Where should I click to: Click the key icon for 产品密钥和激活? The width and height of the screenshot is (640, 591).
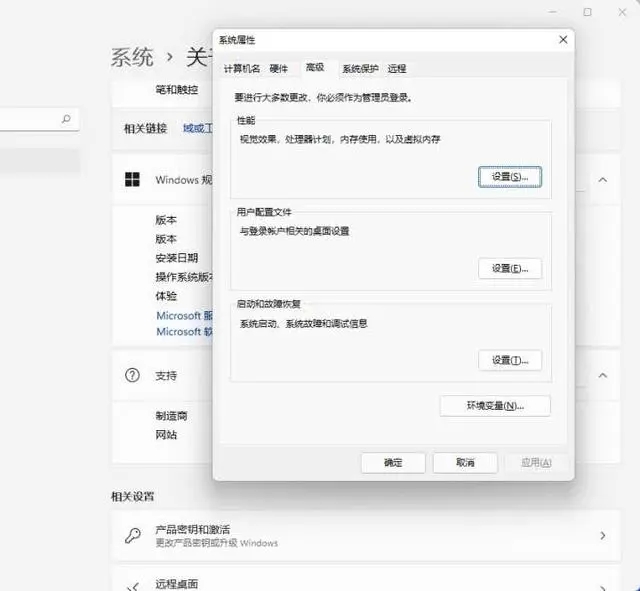point(133,535)
